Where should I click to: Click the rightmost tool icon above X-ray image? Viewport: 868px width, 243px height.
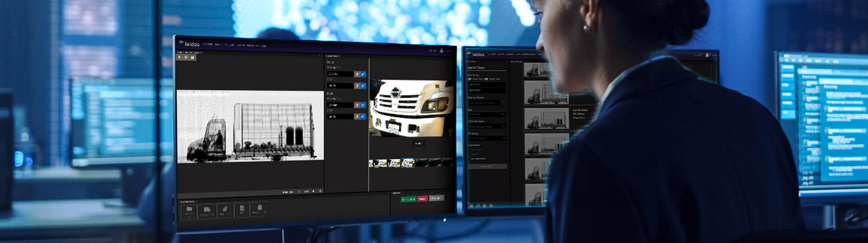click(x=193, y=57)
